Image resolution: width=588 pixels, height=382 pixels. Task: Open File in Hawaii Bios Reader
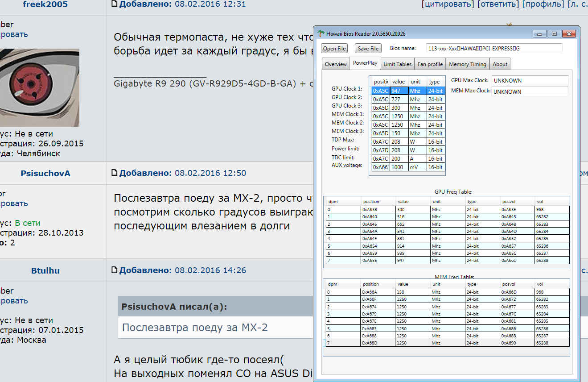tap(334, 48)
